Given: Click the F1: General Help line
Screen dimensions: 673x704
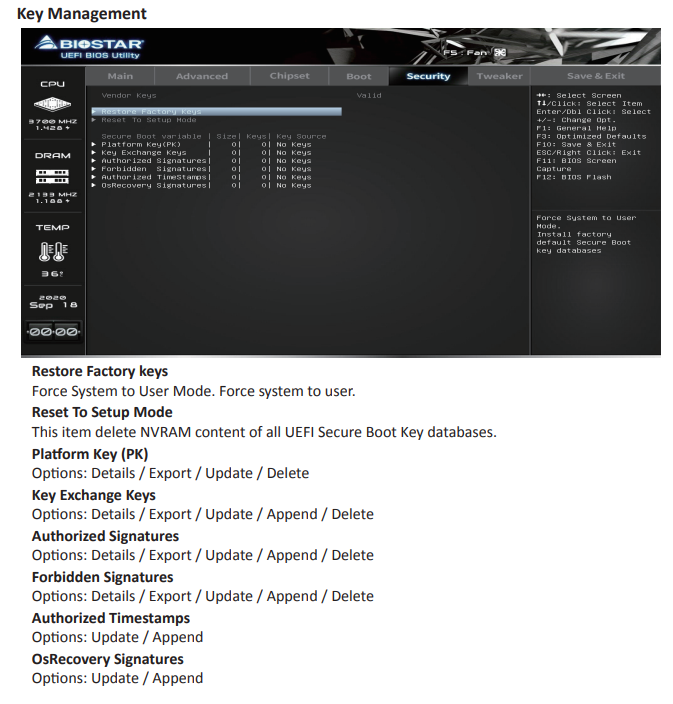Looking at the screenshot, I should (x=576, y=128).
